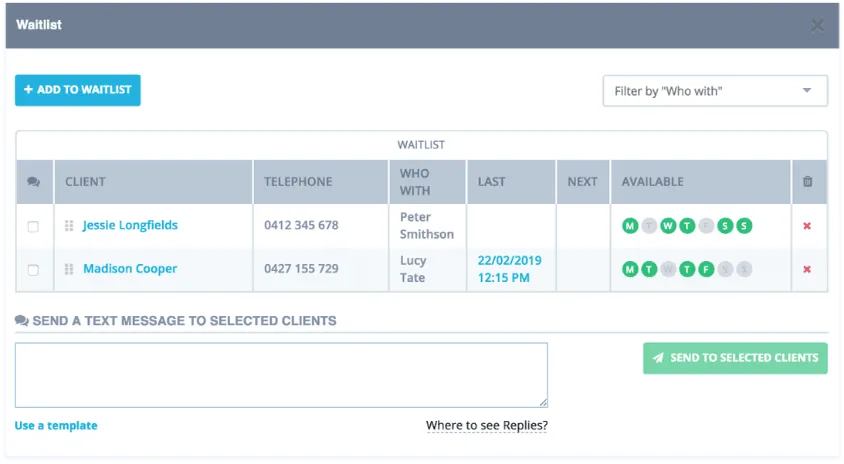Screen dimensions: 844x464
Task: Toggle Thursday availability for Jessie Longfields
Action: (687, 226)
